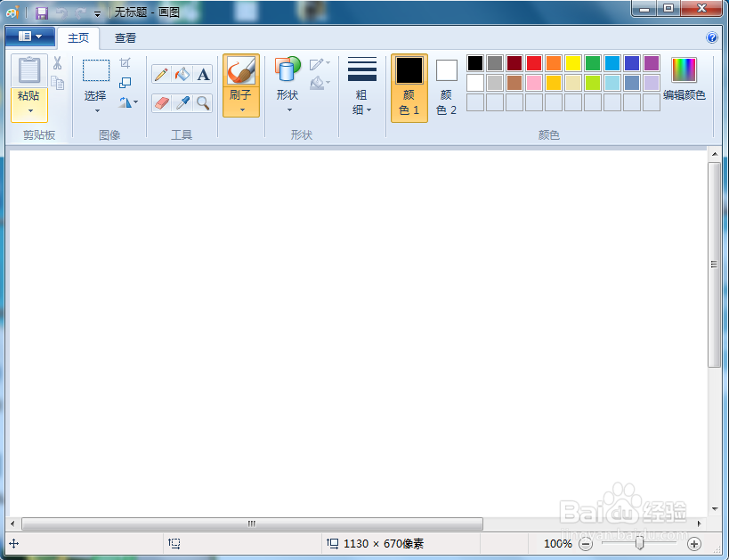This screenshot has width=729, height=560.
Task: Click the Redo icon in quick access toolbar
Action: point(80,13)
